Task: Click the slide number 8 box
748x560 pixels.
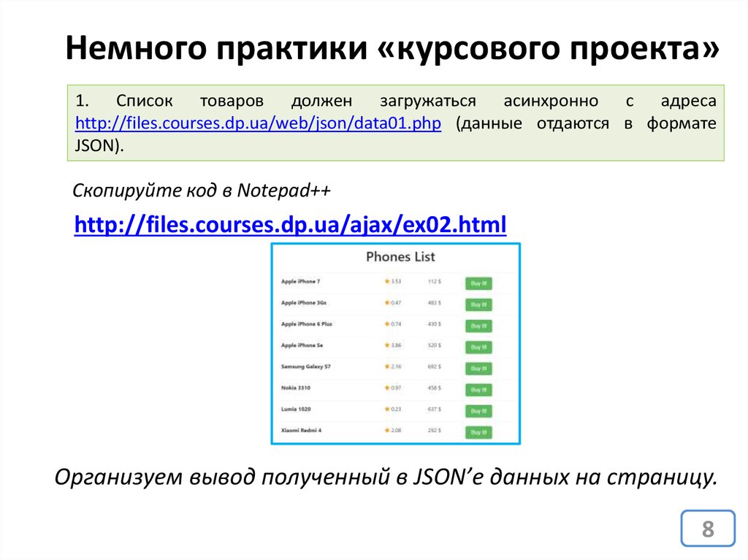Action: 707,529
